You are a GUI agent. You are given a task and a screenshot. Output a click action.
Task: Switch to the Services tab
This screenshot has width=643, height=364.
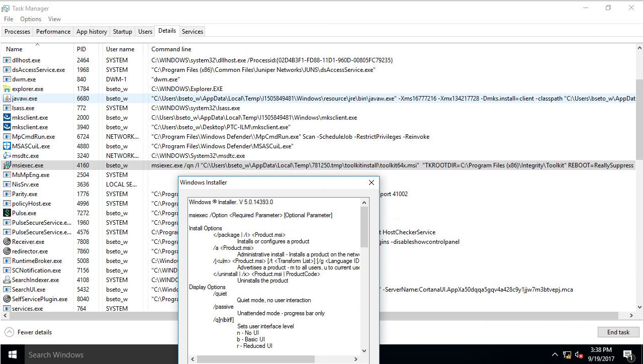[x=192, y=31]
